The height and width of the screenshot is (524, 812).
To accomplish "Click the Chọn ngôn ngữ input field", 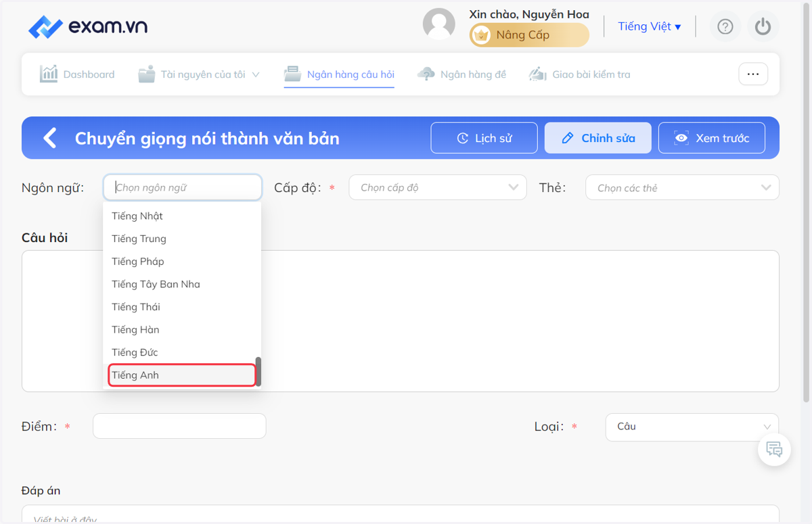I will 183,187.
